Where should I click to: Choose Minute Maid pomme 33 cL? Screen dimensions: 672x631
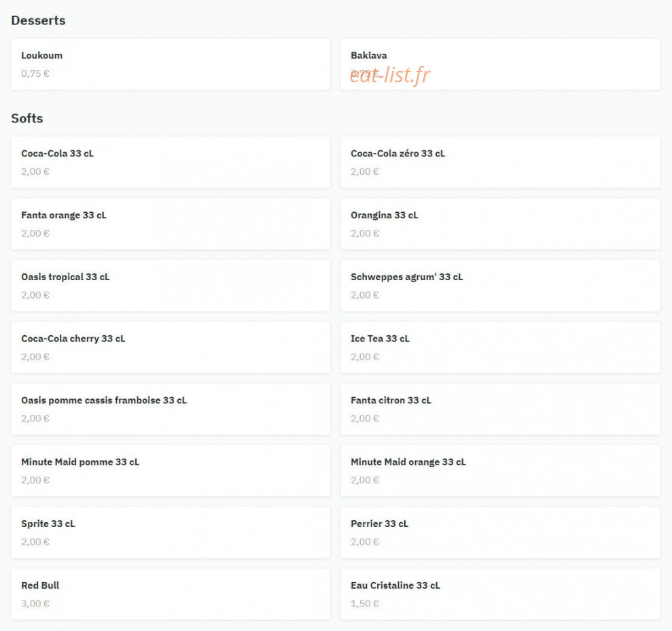coord(171,471)
